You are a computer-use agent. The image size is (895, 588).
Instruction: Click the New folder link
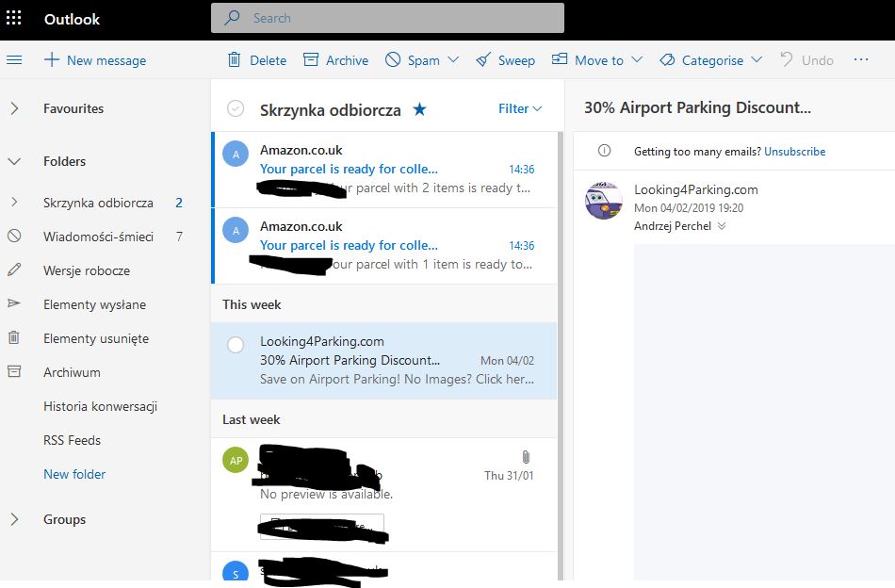(74, 474)
